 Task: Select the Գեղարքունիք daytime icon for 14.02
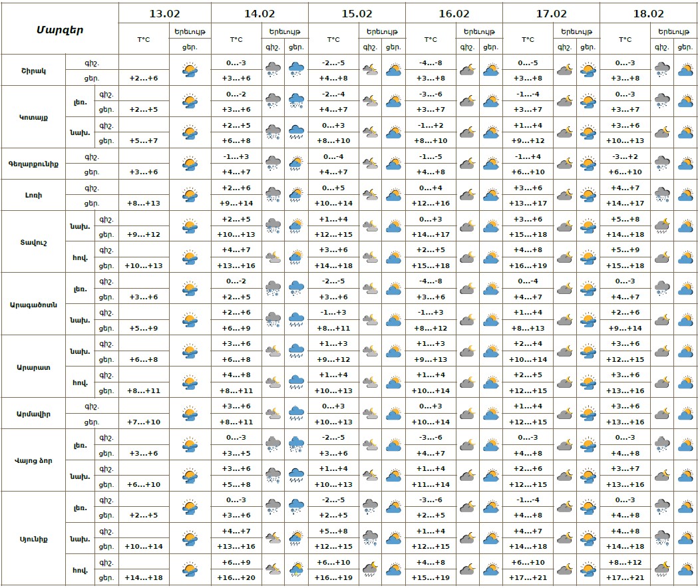(x=297, y=164)
